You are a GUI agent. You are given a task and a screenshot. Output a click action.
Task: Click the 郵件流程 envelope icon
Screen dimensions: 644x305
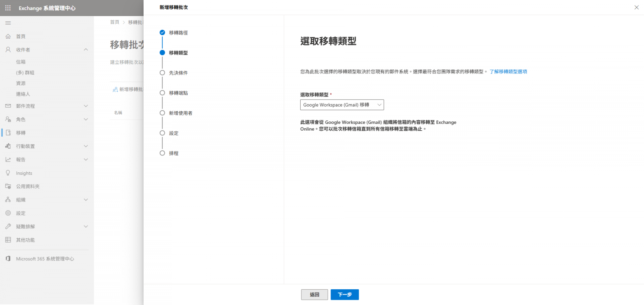pyautogui.click(x=8, y=106)
